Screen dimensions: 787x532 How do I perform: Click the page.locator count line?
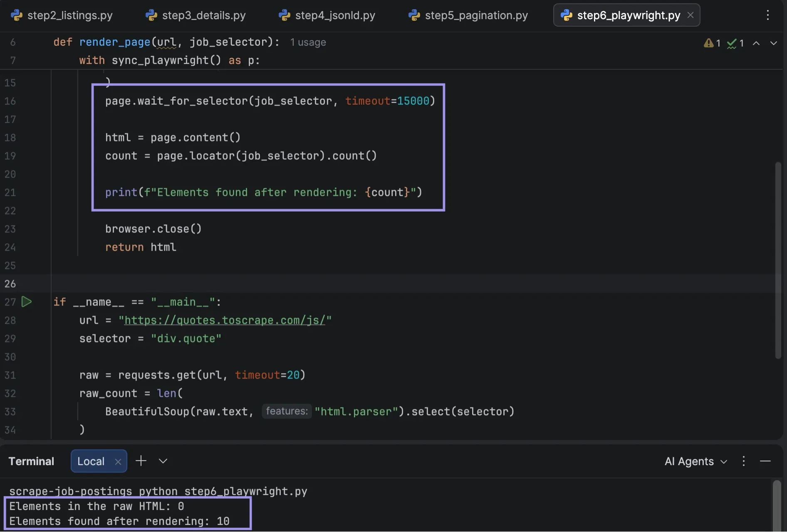pos(241,155)
